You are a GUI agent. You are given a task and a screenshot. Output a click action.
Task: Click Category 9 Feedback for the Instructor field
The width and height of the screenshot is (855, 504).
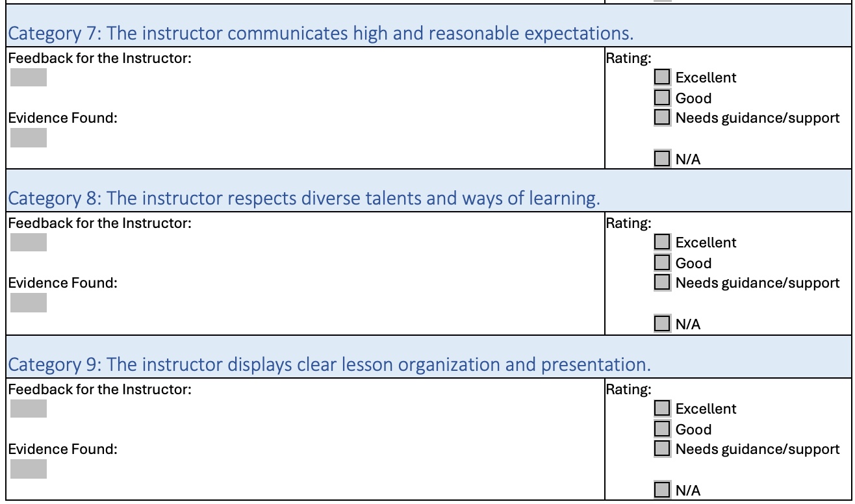(29, 409)
